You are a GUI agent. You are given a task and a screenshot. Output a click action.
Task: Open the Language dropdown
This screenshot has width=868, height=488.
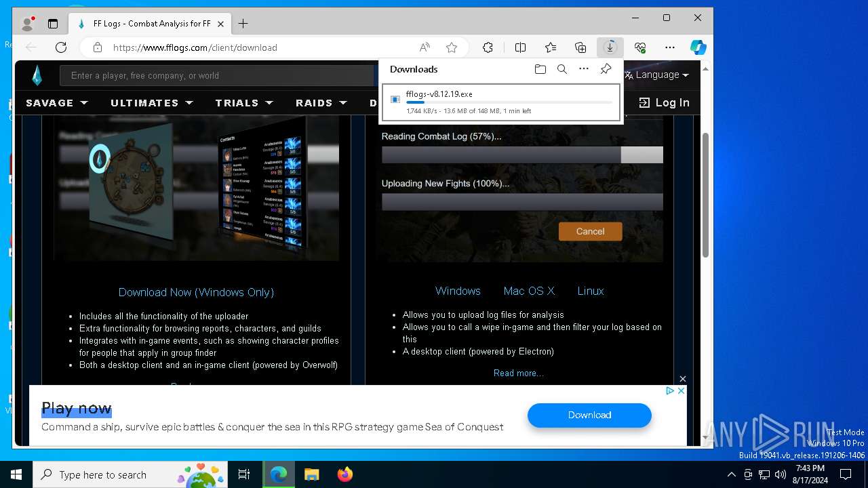[656, 75]
